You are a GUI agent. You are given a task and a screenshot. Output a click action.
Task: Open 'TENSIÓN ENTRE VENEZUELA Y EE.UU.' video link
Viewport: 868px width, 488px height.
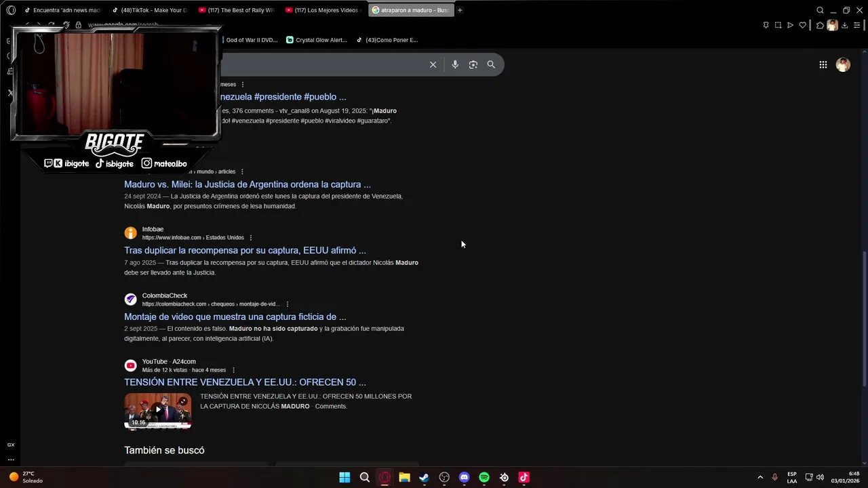point(245,382)
